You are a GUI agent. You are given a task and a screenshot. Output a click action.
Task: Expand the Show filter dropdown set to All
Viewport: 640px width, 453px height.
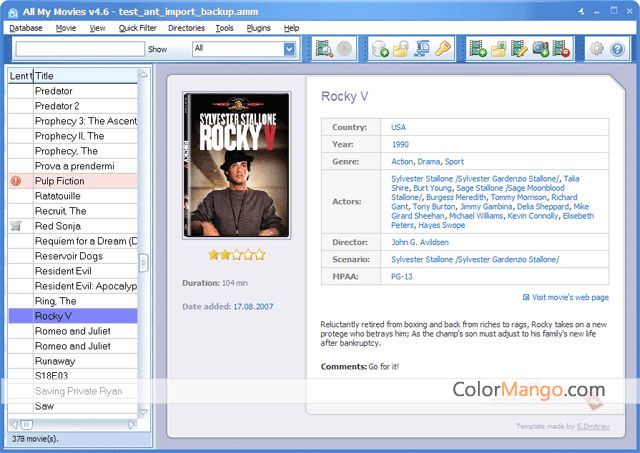248,48
